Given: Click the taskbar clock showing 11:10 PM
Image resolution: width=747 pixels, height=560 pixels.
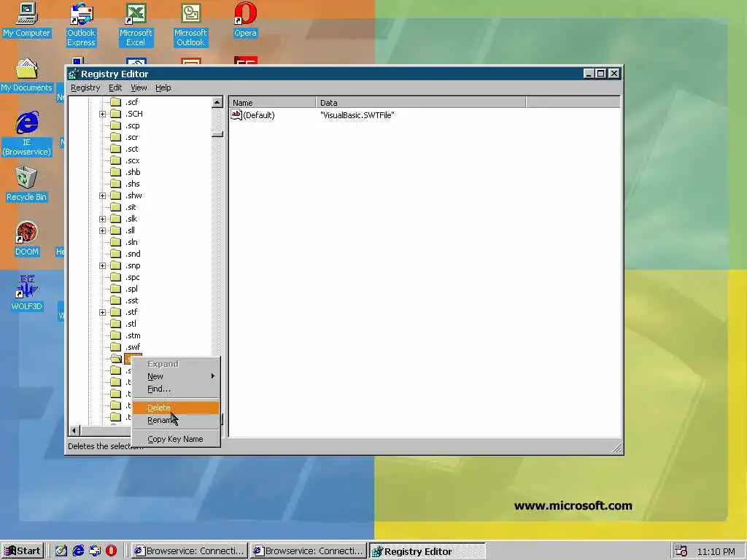Looking at the screenshot, I should [716, 551].
